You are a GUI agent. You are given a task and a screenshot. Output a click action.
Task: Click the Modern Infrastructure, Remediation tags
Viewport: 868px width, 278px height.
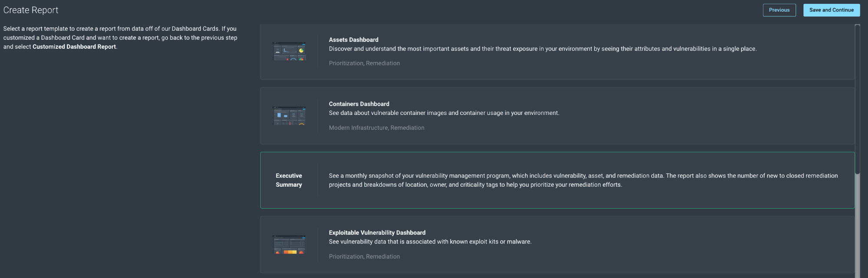point(376,128)
